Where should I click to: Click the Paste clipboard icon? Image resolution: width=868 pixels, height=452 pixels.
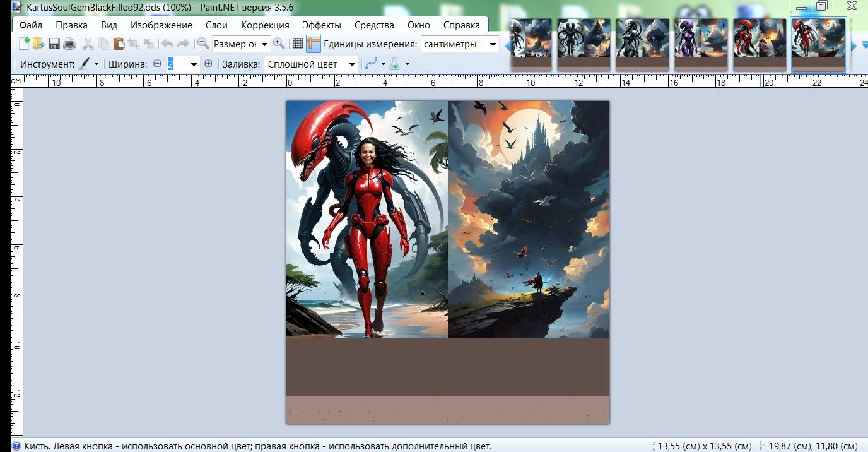point(119,44)
